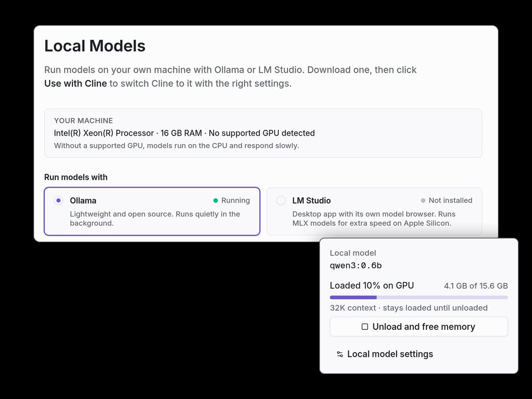Click the grey Not installed status dot
532x399 pixels.
(423, 200)
